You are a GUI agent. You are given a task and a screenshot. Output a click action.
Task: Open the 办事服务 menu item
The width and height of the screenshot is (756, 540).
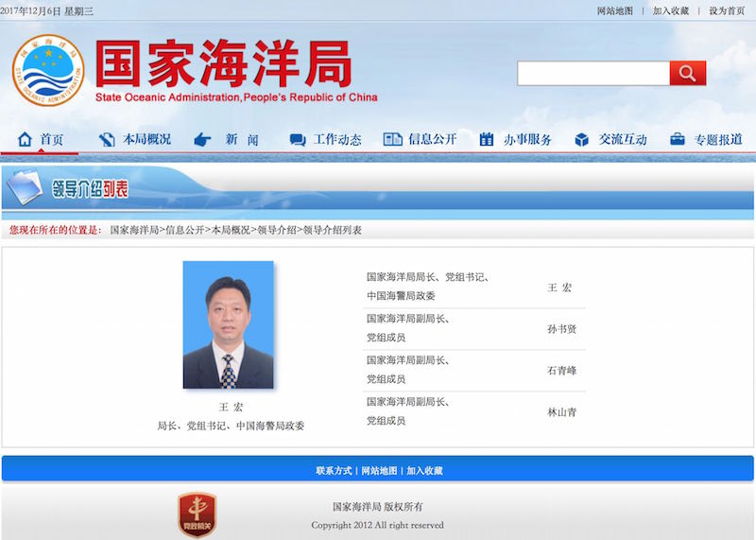coord(527,139)
